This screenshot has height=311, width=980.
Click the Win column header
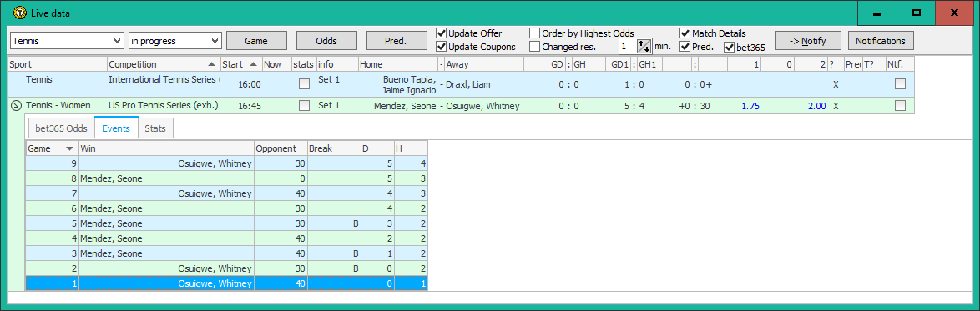(x=166, y=148)
